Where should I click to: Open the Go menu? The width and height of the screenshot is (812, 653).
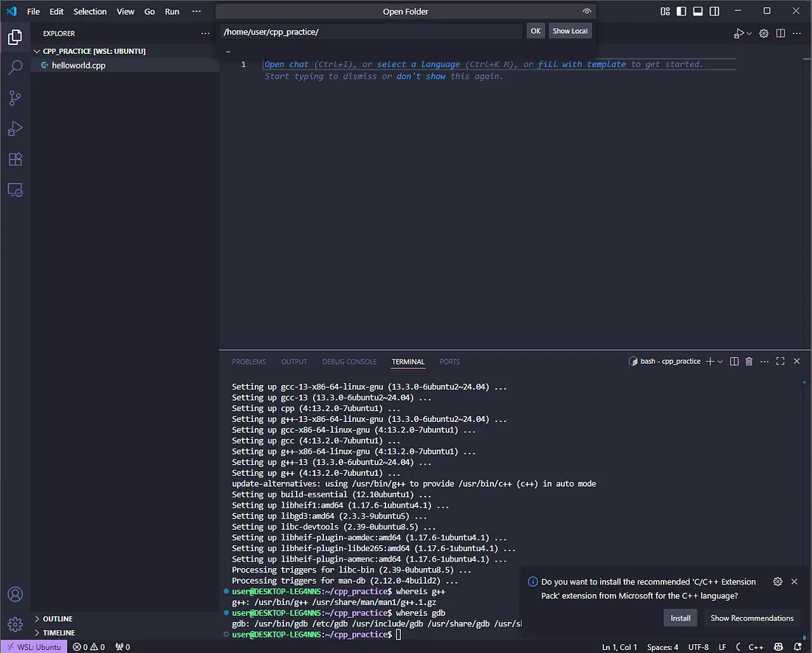[x=150, y=11]
